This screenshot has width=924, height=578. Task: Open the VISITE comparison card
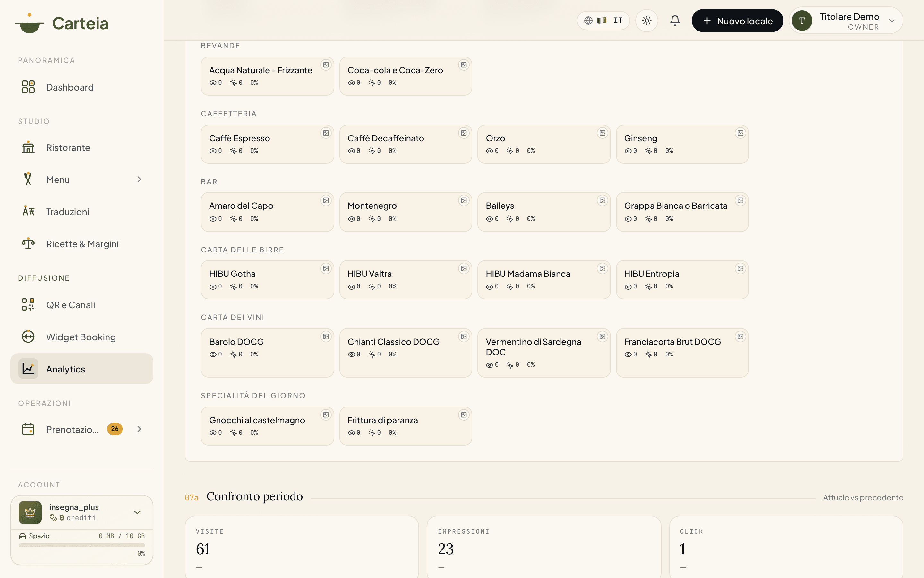click(302, 547)
